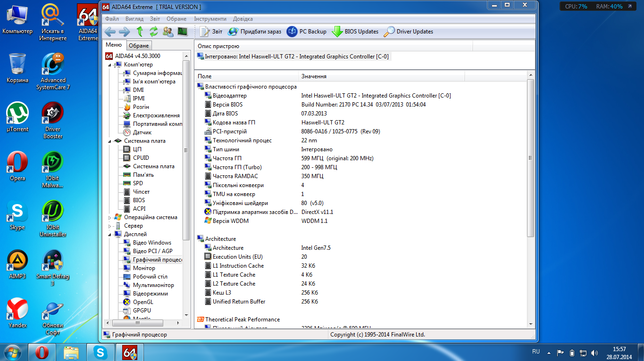
Task: Select CPUID under Системна плата
Action: (141, 158)
